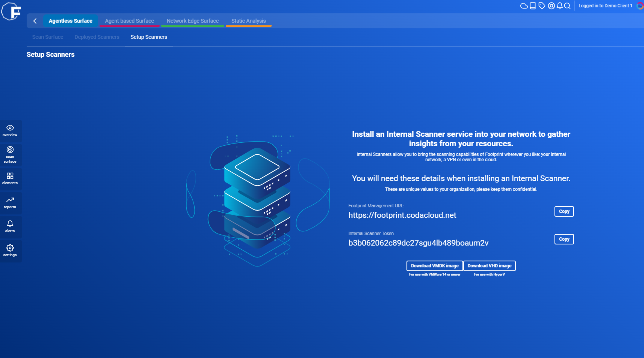Select the Deployed Scanners sub-tab
Image resolution: width=644 pixels, height=358 pixels.
[x=97, y=37]
